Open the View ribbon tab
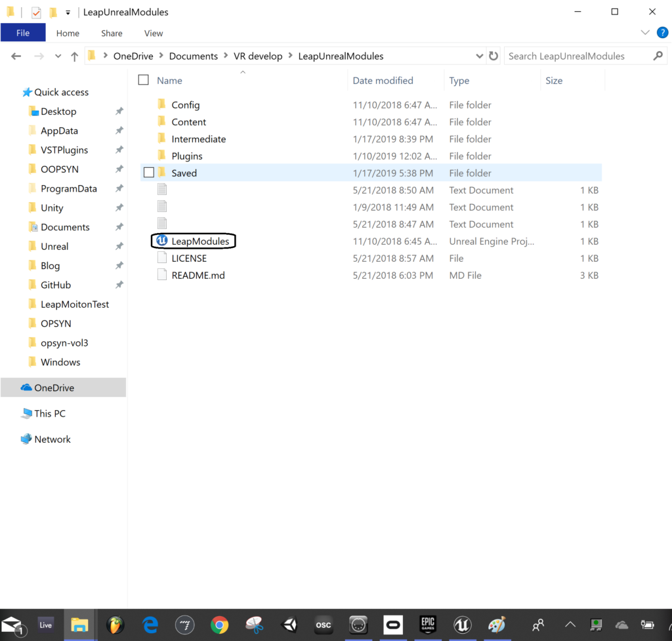The width and height of the screenshot is (672, 641). 154,33
